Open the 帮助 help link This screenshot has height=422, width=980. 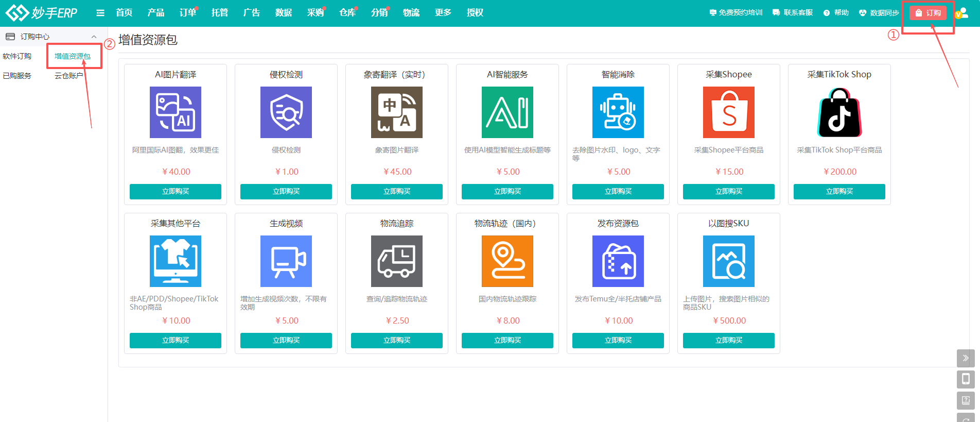[836, 13]
